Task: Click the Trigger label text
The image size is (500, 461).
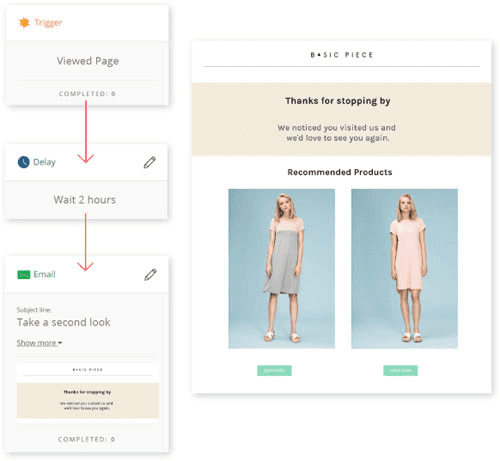Action: click(48, 23)
